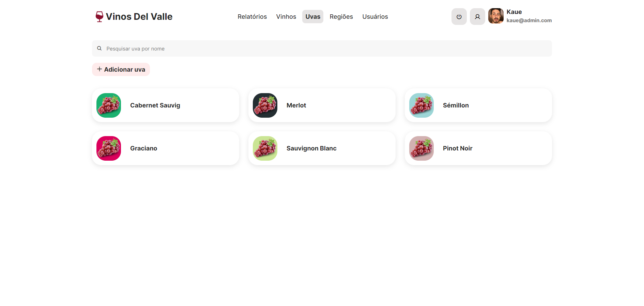Click the wine glass logo icon
This screenshot has width=644, height=306.
[x=99, y=17]
